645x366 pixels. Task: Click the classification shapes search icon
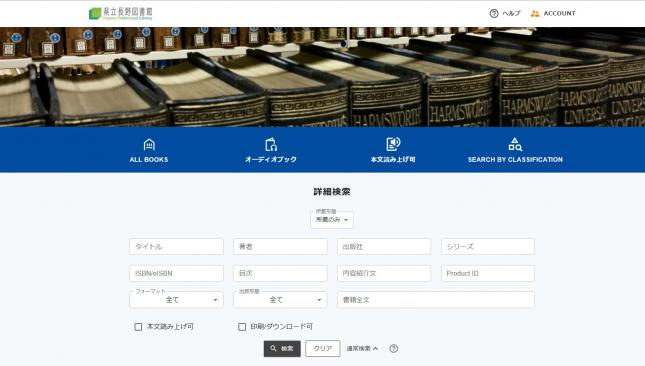515,144
